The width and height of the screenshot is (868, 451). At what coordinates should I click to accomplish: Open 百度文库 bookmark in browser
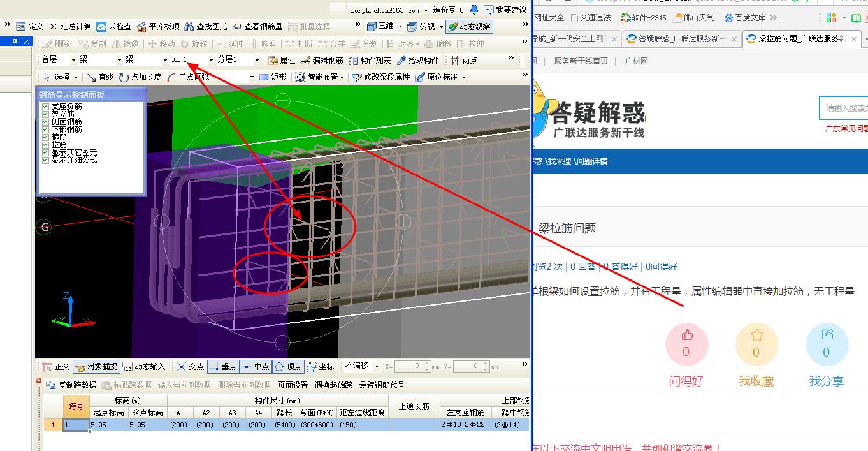pos(745,18)
